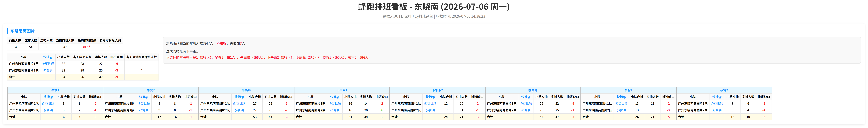Click @莫世颖 in the 午高峰 table
Viewport: 868px width, 128px height.
[239, 104]
